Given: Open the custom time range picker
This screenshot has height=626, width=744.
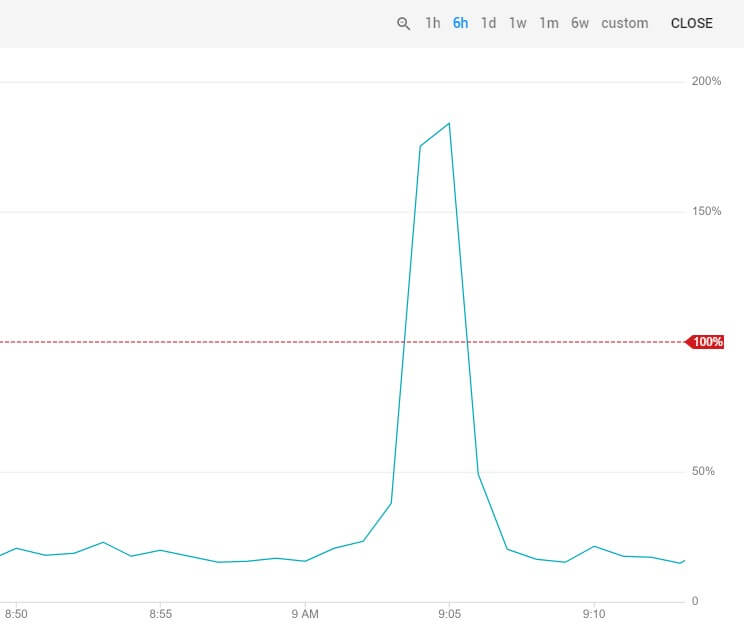Looking at the screenshot, I should tap(624, 23).
